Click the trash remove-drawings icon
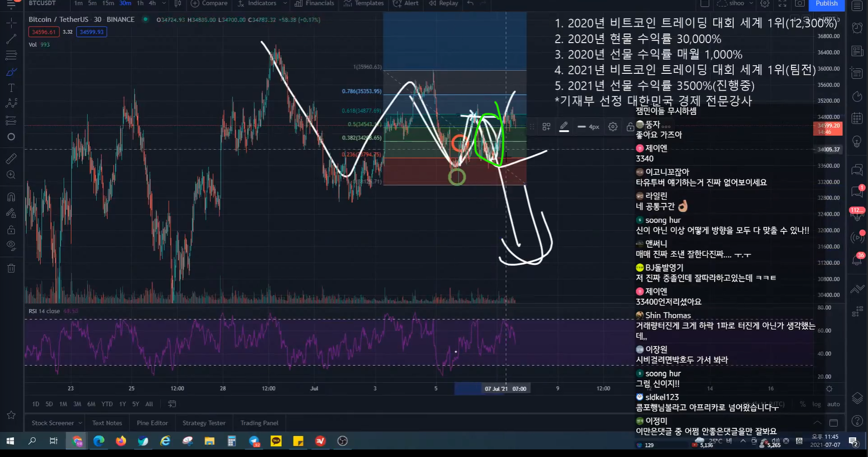This screenshot has height=457, width=868. tap(11, 268)
